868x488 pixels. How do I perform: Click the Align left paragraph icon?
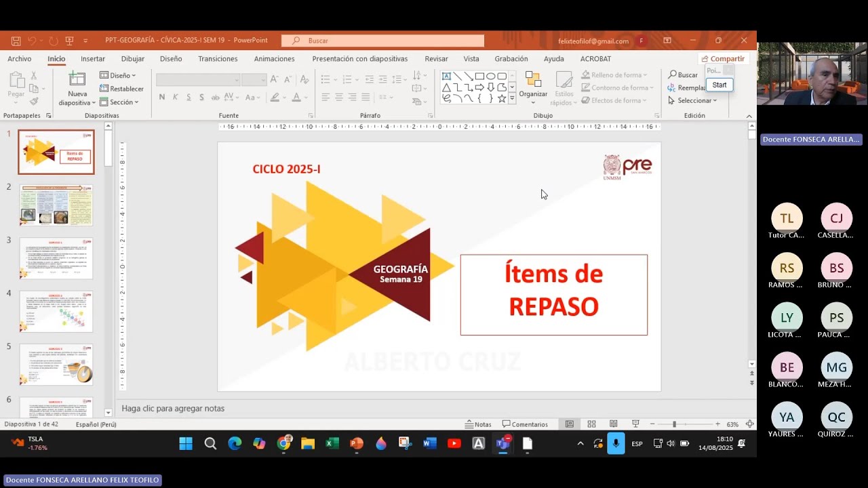(x=325, y=98)
